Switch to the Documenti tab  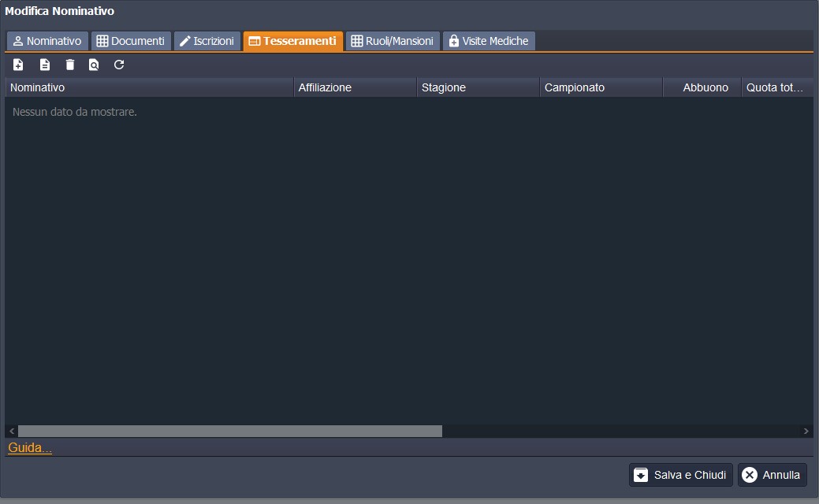pos(131,41)
